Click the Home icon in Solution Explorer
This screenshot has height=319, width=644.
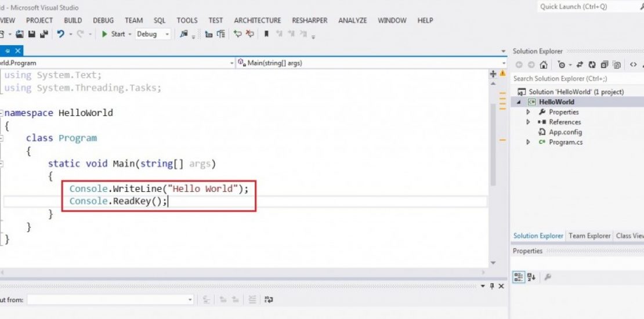pos(543,65)
